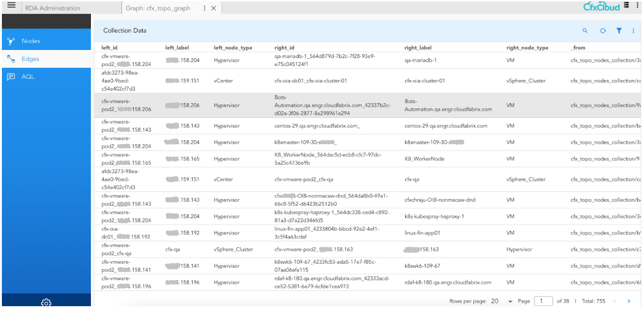Open three-dot options on cfx_topo_graph tab
Image resolution: width=644 pixels, height=309 pixels.
(204, 8)
